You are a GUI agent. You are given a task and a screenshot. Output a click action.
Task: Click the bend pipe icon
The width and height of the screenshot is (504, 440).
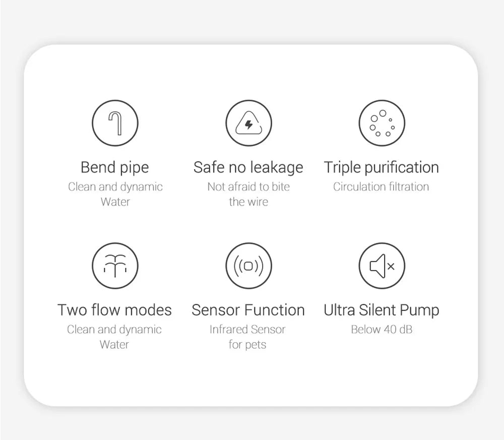coord(115,123)
